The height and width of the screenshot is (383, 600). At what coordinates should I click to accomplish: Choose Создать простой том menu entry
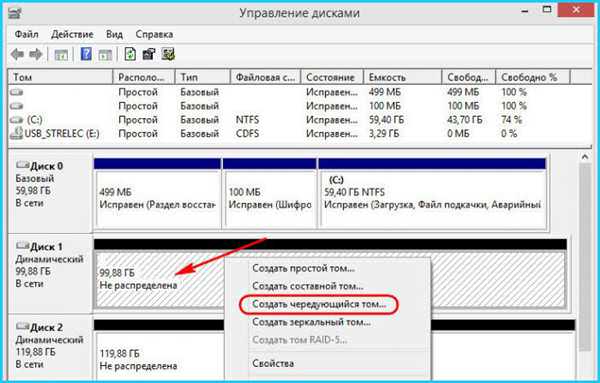(303, 269)
